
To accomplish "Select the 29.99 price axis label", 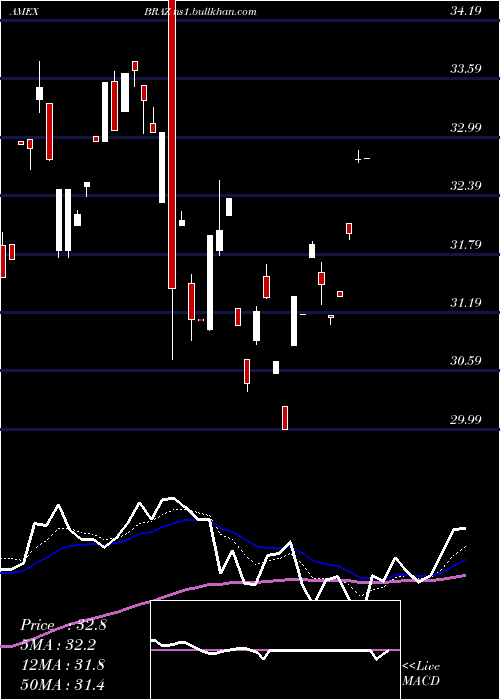I will click(x=466, y=420).
